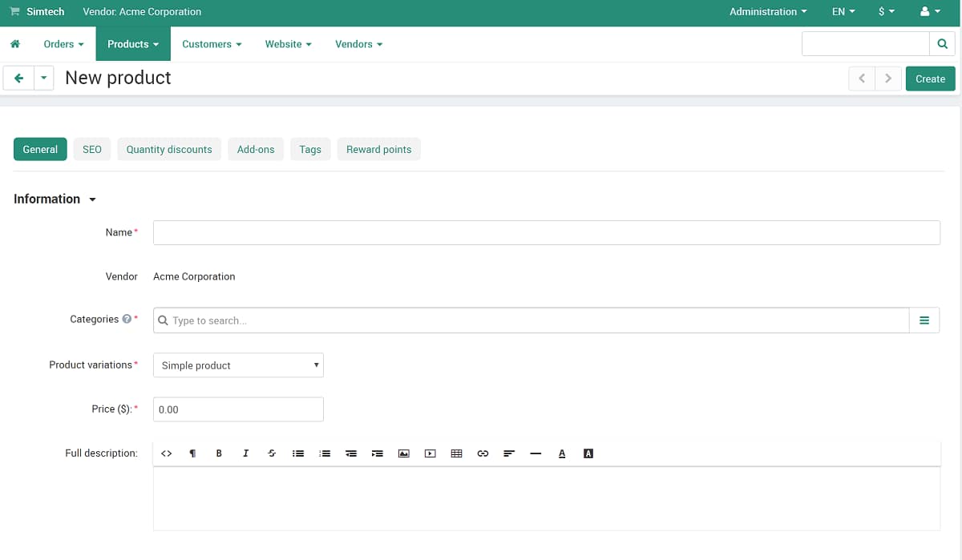This screenshot has width=962, height=560.
Task: Insert a bulleted list in the description
Action: (298, 453)
